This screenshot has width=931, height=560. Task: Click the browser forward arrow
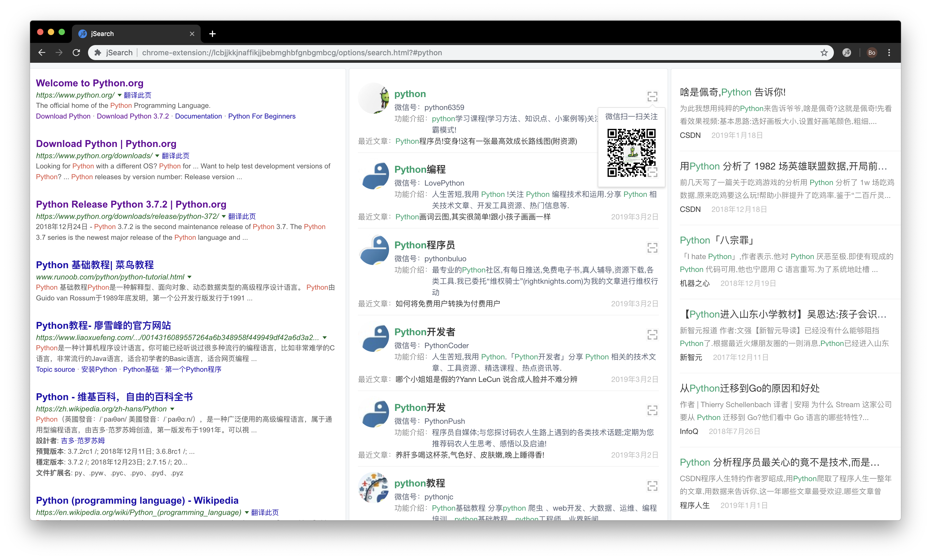click(59, 53)
